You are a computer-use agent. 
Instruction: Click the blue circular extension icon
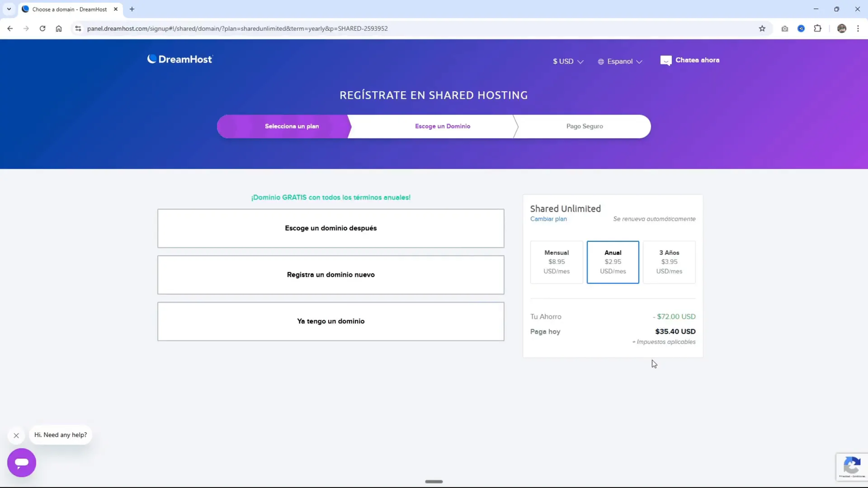[x=801, y=28]
